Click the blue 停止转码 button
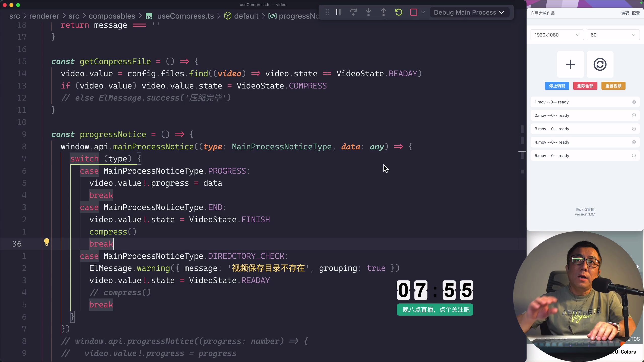Screen dimensions: 644x362 pos(557,86)
